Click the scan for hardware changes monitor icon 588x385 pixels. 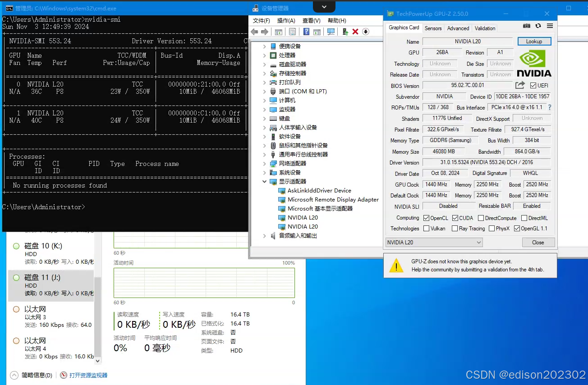pos(331,32)
